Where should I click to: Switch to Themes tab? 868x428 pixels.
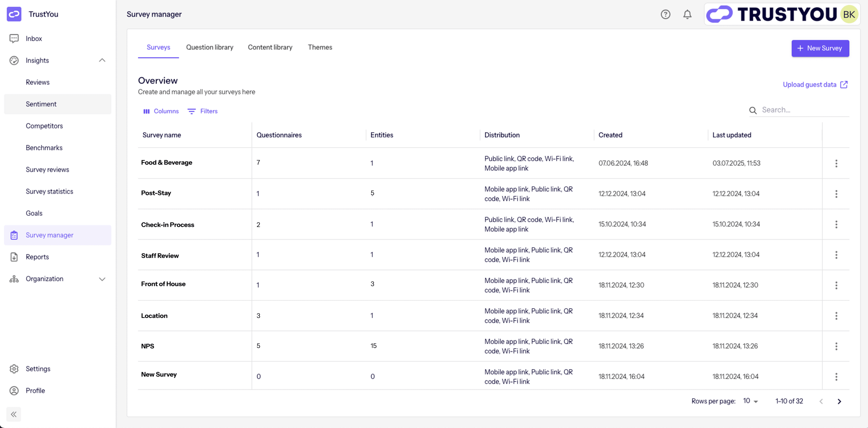coord(320,47)
